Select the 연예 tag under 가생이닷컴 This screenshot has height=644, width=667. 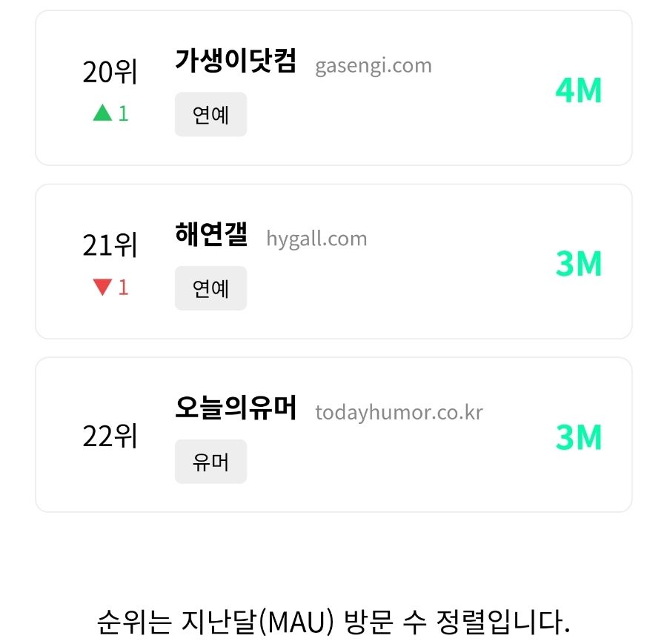pyautogui.click(x=210, y=115)
